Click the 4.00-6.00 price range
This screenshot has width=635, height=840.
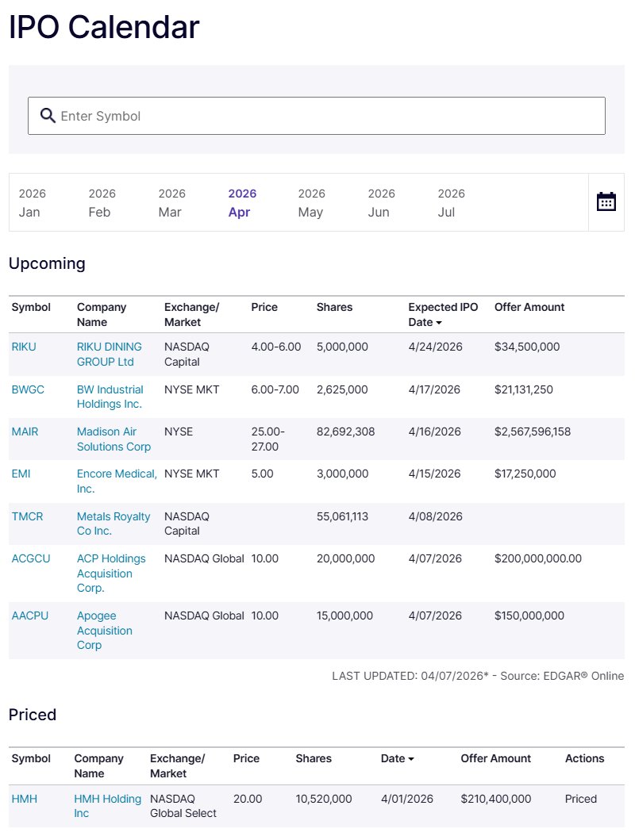(276, 347)
